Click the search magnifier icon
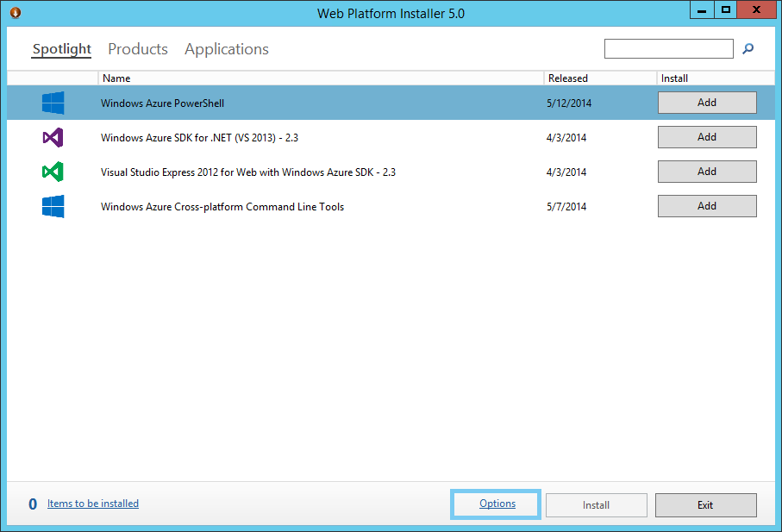The width and height of the screenshot is (782, 532). [x=748, y=48]
